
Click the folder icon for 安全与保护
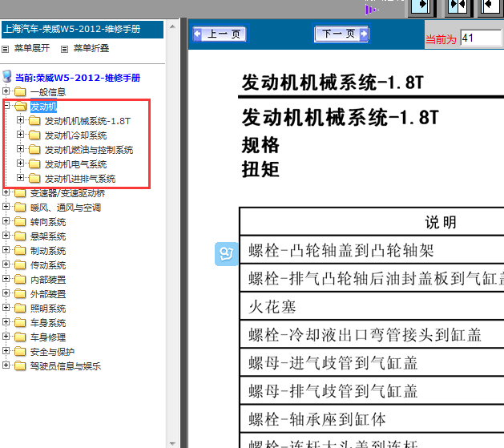(20, 351)
